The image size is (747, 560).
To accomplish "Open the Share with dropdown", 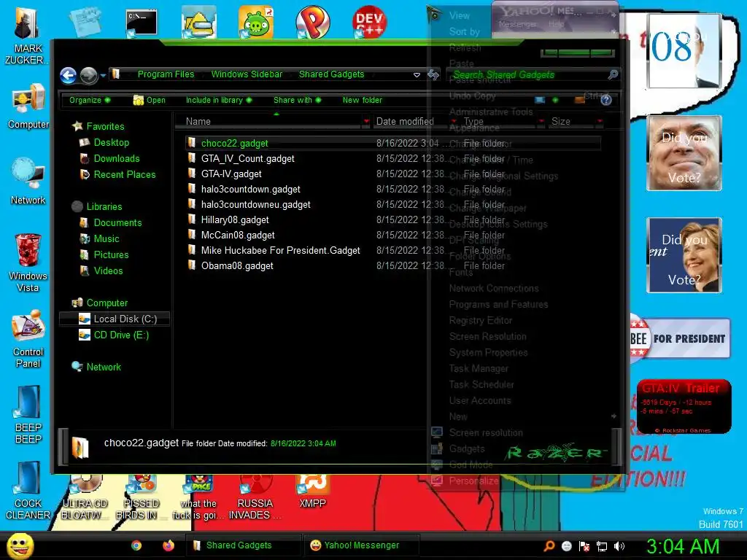I will tap(298, 100).
